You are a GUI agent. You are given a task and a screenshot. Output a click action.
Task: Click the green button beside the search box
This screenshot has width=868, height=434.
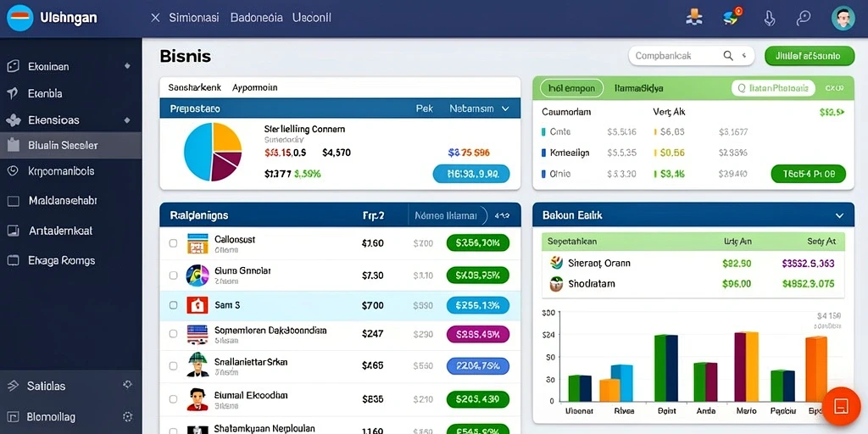tap(810, 56)
